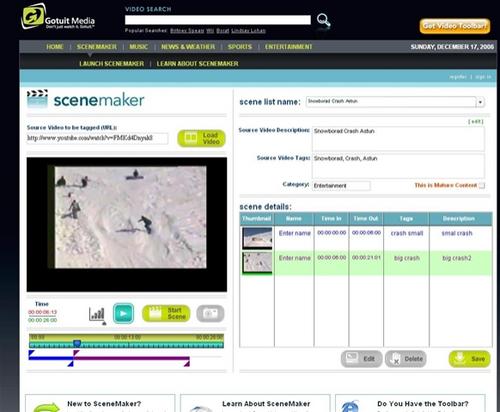Click the Time Out column header
Image resolution: width=500 pixels, height=412 pixels.
pos(366,219)
